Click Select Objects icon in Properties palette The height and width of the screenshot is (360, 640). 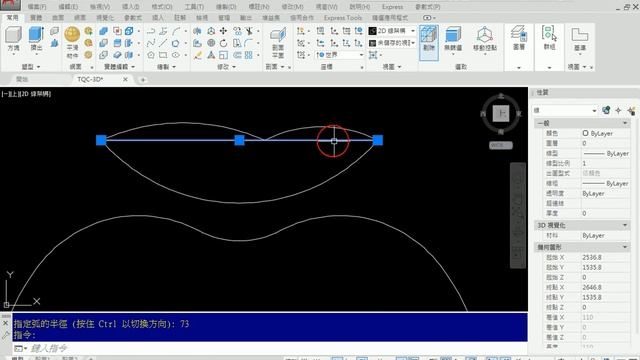[x=618, y=110]
